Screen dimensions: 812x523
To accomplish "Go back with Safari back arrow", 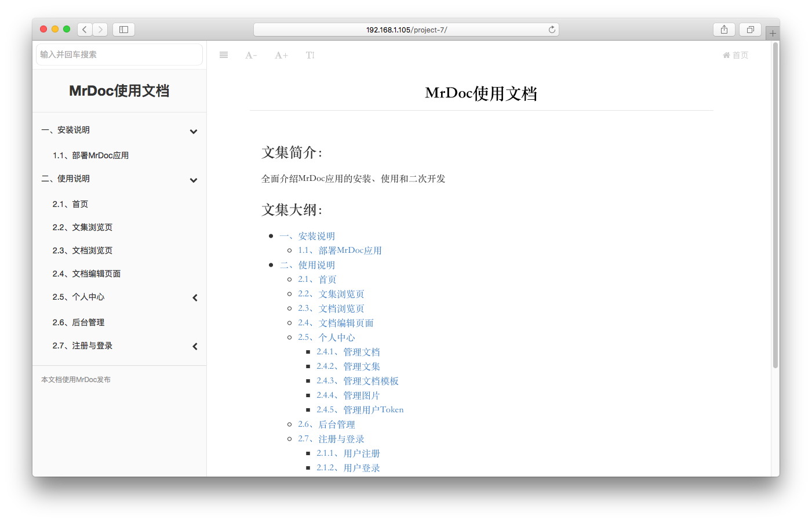I will 85,30.
